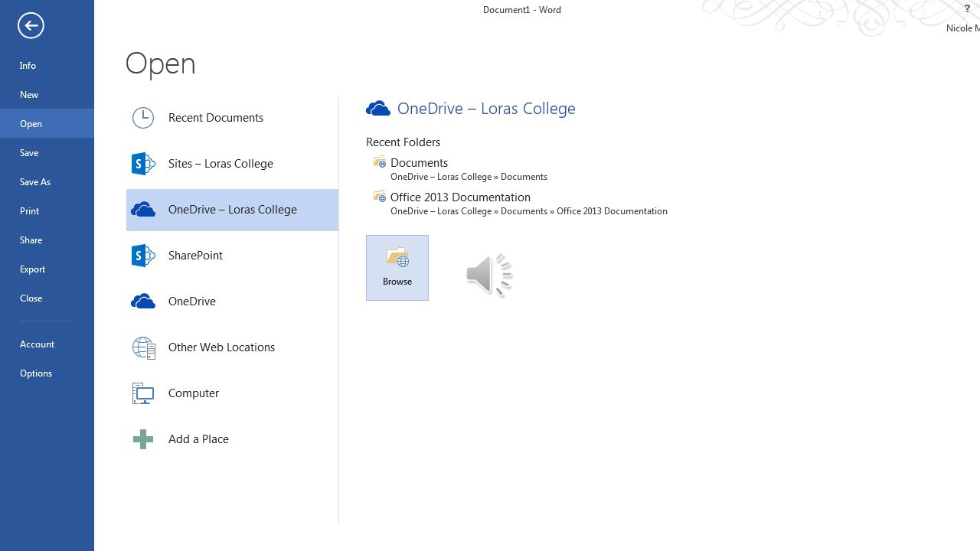
Task: Click the SharePoint place icon
Action: point(143,256)
